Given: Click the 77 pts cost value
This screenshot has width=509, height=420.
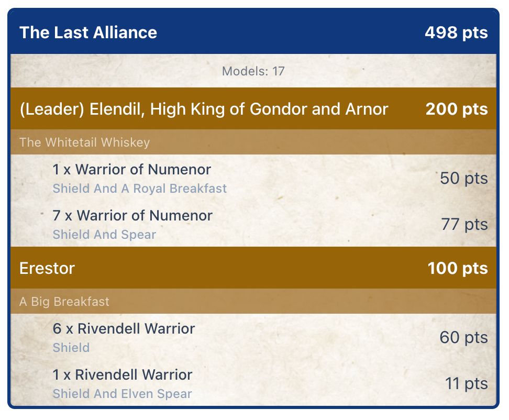Looking at the screenshot, I should click(464, 224).
